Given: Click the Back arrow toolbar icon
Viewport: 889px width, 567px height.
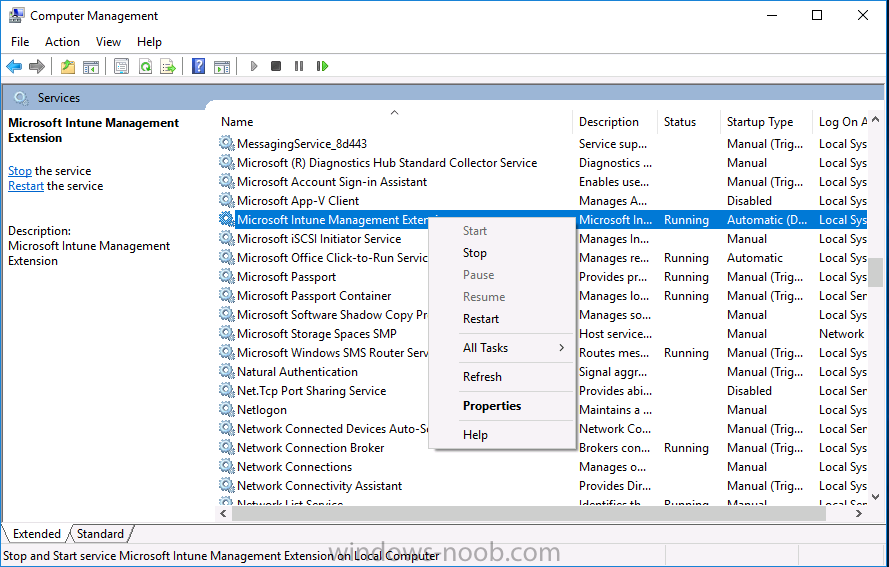Looking at the screenshot, I should (x=14, y=66).
